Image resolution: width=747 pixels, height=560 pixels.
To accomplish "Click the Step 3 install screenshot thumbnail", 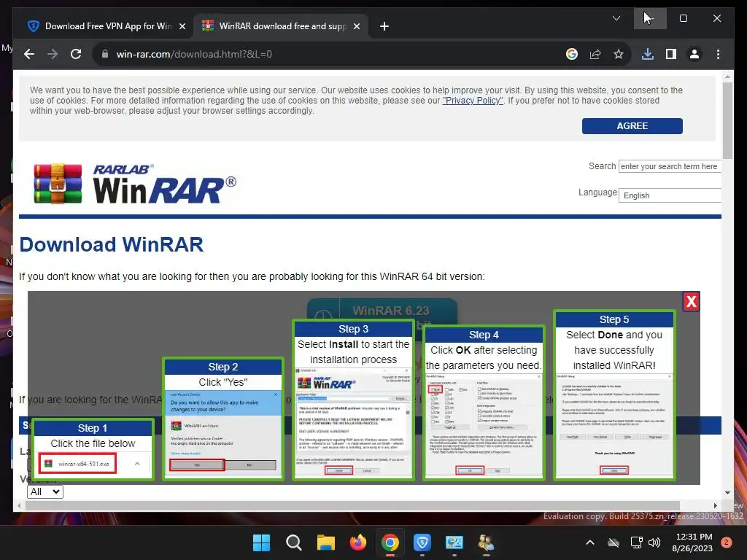I will pos(353,422).
